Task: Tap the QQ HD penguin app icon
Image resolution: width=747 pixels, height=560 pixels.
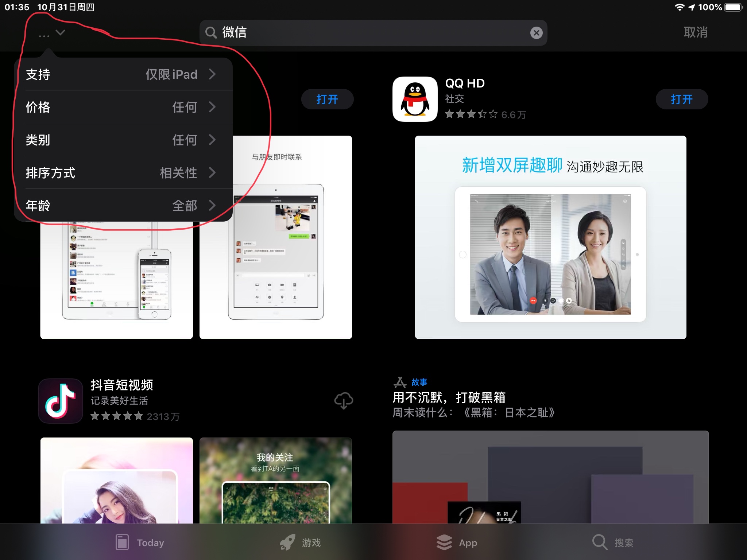Action: pos(415,99)
